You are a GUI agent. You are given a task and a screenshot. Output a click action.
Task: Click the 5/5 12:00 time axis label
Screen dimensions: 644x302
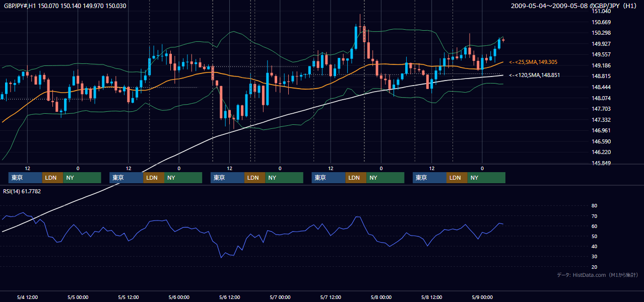click(x=128, y=297)
